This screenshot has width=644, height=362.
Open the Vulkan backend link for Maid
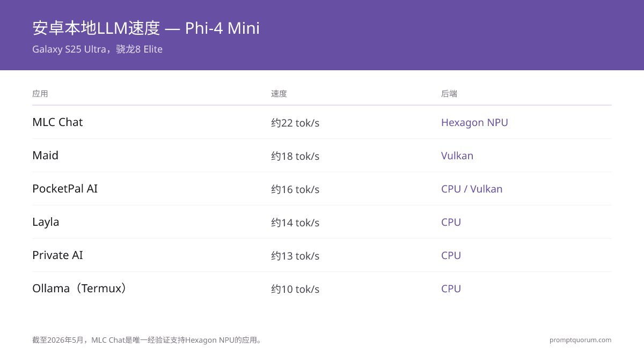[457, 156]
